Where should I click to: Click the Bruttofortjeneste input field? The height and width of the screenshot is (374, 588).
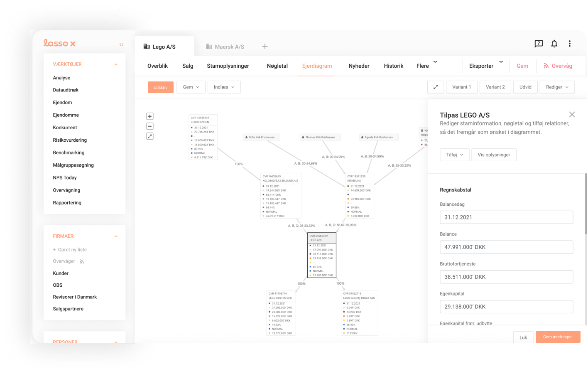[x=506, y=277]
